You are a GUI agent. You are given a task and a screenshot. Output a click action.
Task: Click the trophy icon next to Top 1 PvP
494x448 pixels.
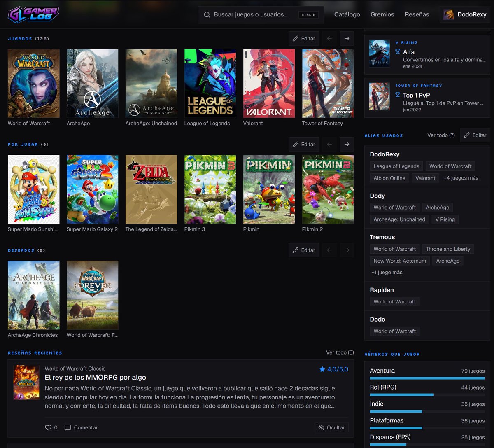tap(398, 95)
